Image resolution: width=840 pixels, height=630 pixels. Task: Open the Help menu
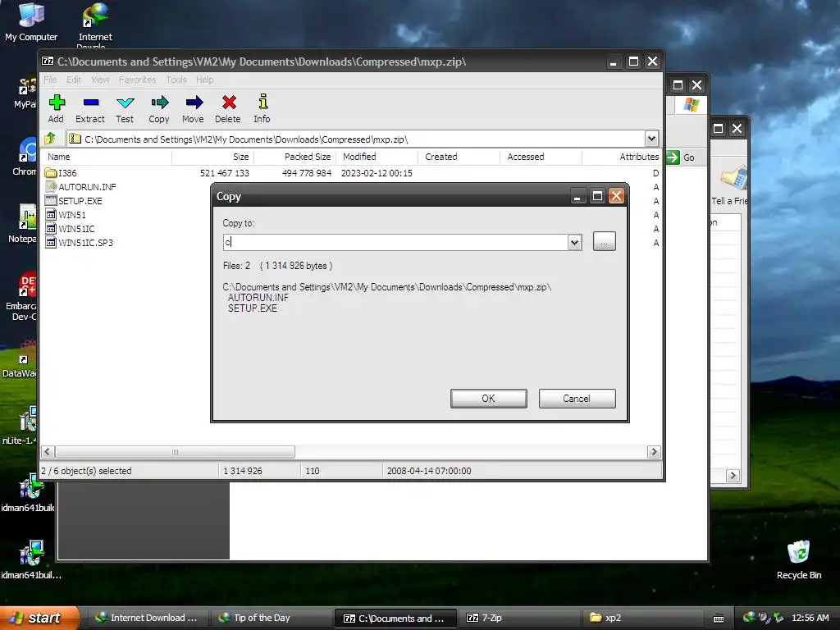point(204,80)
